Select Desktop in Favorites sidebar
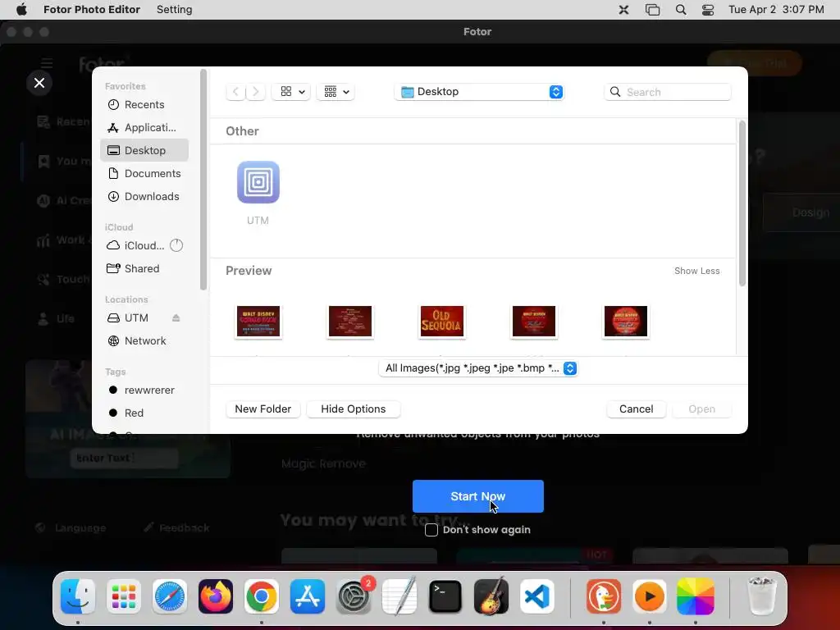 click(x=144, y=151)
